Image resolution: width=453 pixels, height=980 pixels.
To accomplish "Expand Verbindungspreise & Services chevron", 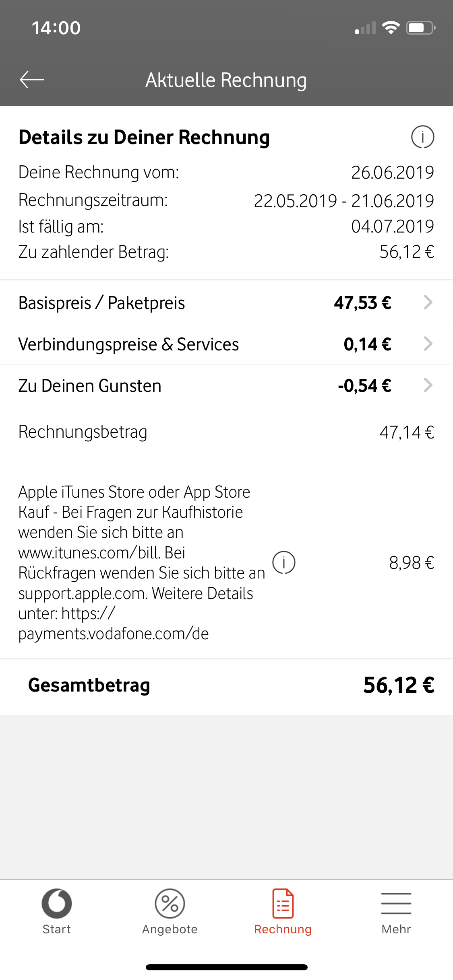I will pyautogui.click(x=428, y=344).
